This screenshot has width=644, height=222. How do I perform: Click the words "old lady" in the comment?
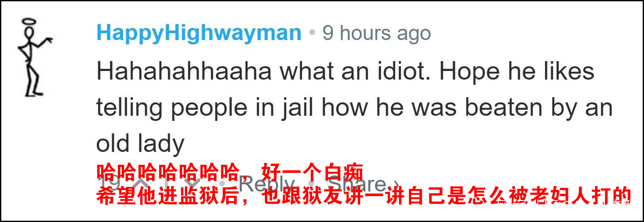[140, 144]
